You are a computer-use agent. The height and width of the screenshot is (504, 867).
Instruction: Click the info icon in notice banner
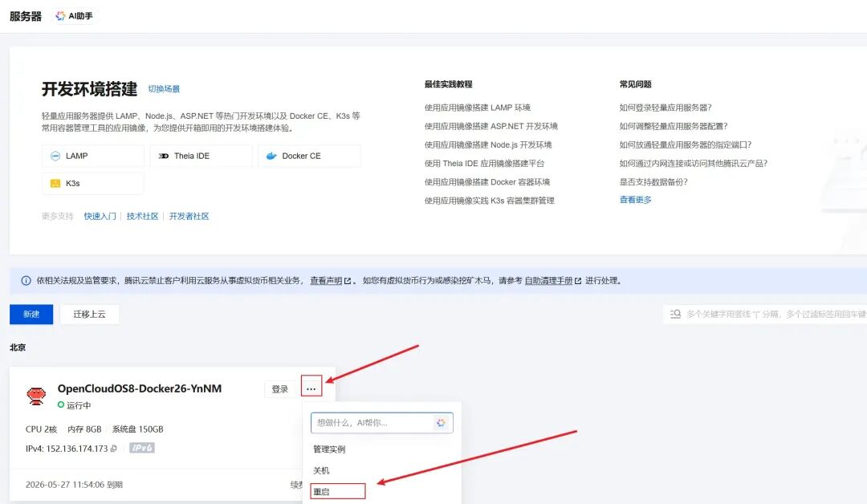point(26,281)
